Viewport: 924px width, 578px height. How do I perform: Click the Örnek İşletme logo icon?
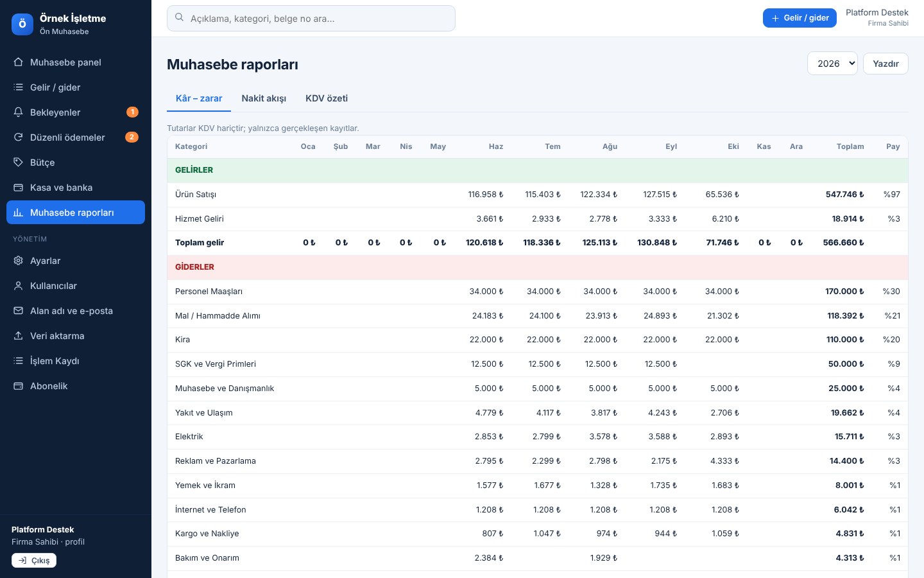point(22,24)
